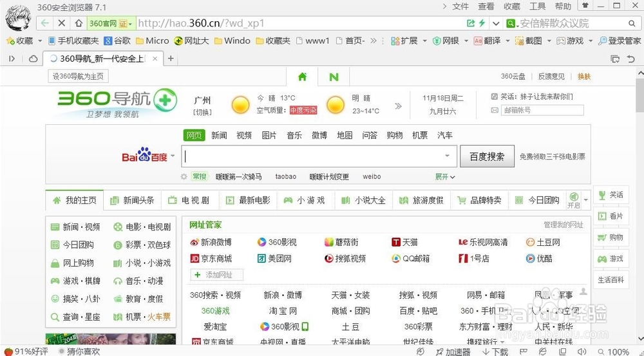Click the green lightning speed mode icon
The height and width of the screenshot is (356, 644).
coord(482,23)
